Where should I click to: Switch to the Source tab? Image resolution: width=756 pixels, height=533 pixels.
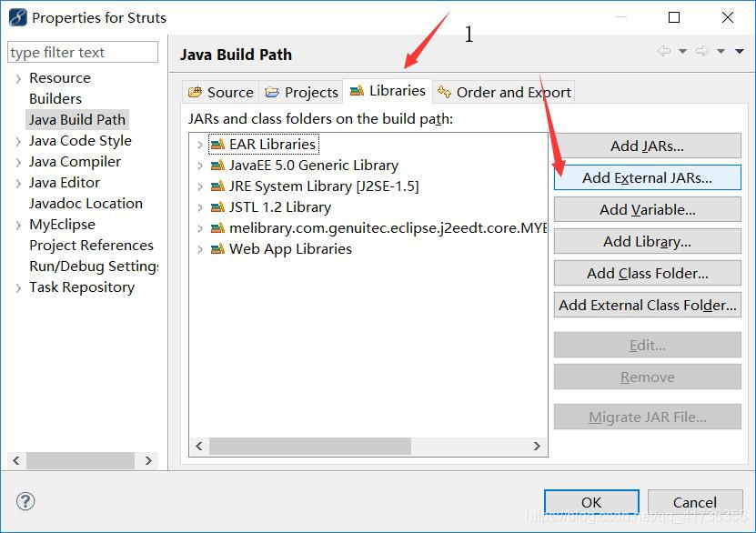[x=221, y=92]
